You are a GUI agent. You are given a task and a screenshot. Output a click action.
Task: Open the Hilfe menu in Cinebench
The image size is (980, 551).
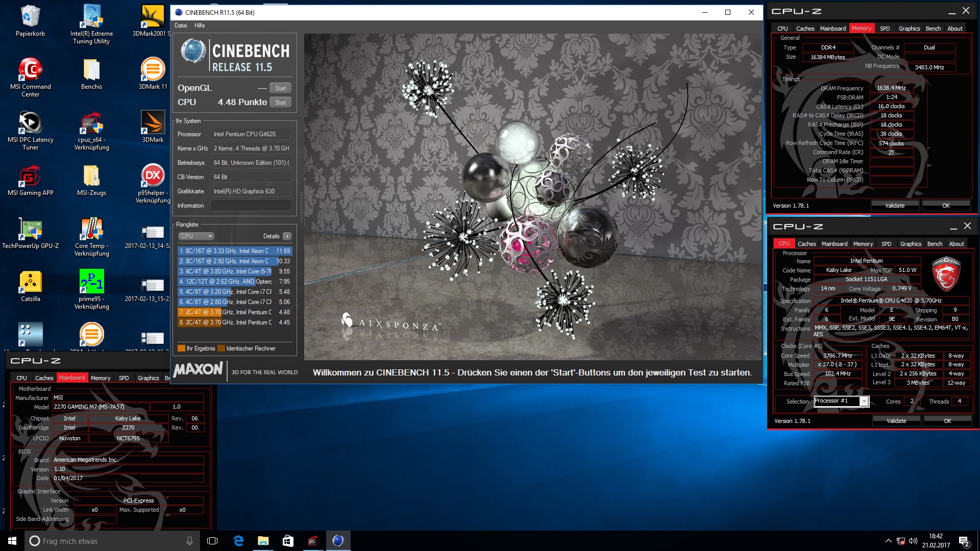click(x=200, y=26)
